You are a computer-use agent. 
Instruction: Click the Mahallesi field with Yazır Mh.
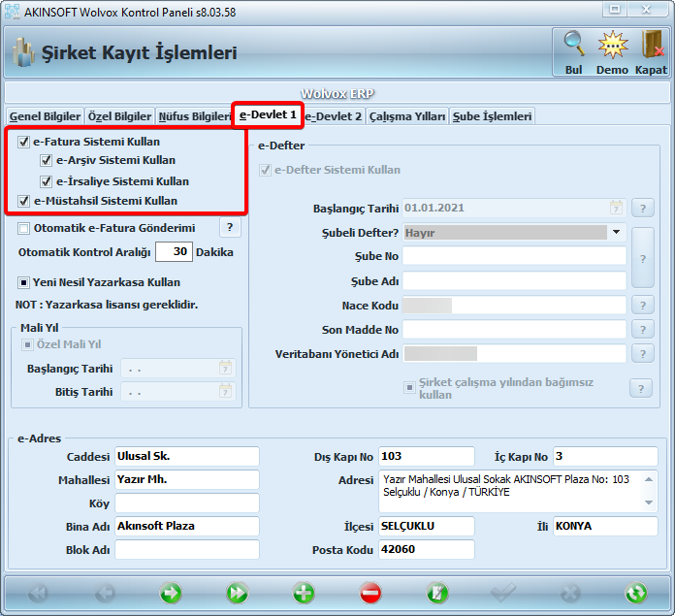(187, 479)
